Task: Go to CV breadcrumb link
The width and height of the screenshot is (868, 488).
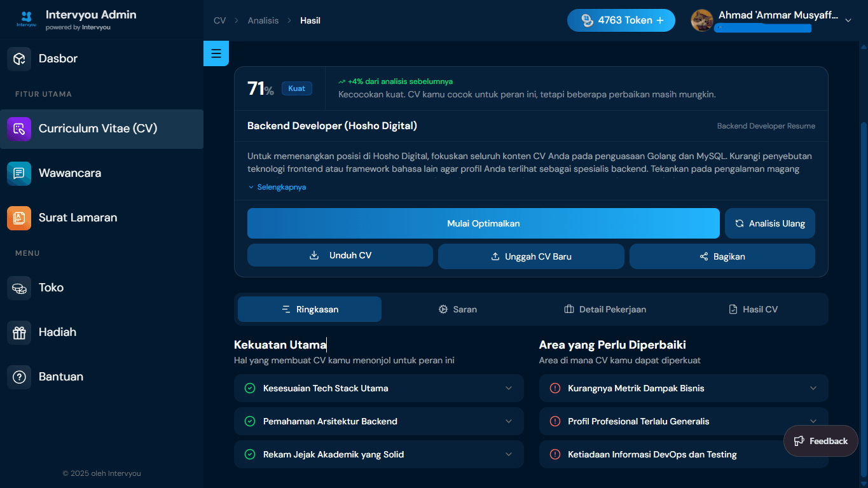Action: pyautogui.click(x=220, y=20)
